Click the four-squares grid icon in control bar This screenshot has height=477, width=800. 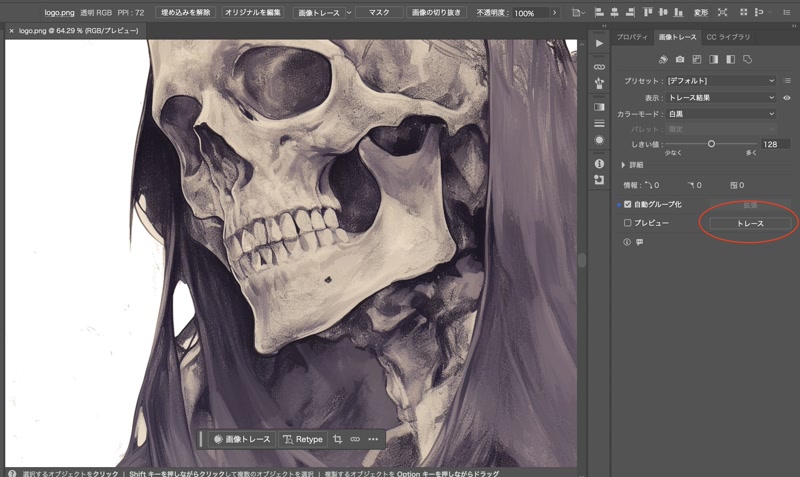pyautogui.click(x=743, y=12)
